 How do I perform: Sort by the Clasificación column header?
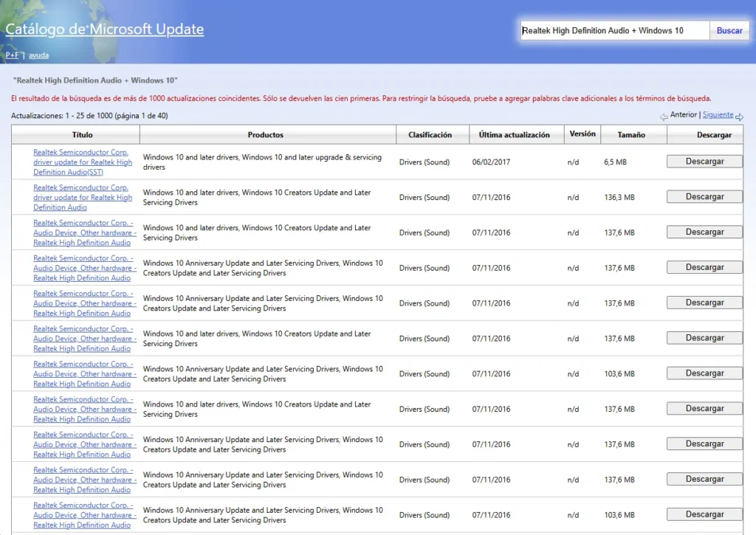[430, 135]
